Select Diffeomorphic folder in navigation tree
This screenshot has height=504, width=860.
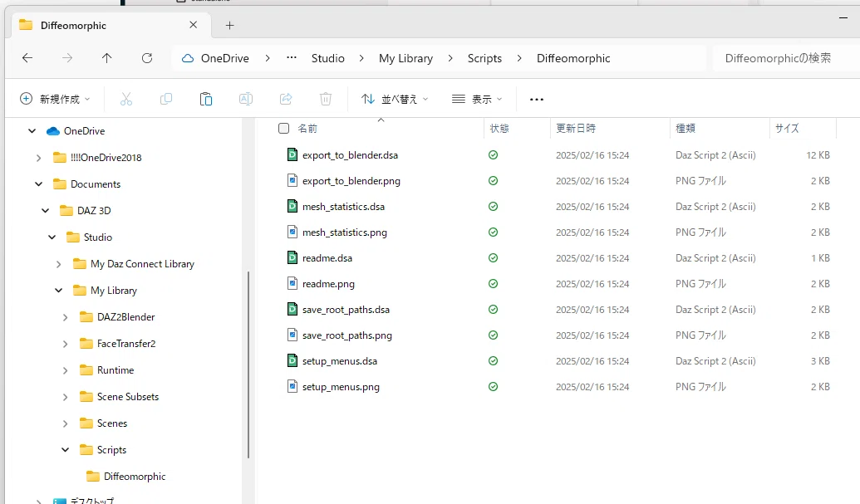click(x=135, y=477)
